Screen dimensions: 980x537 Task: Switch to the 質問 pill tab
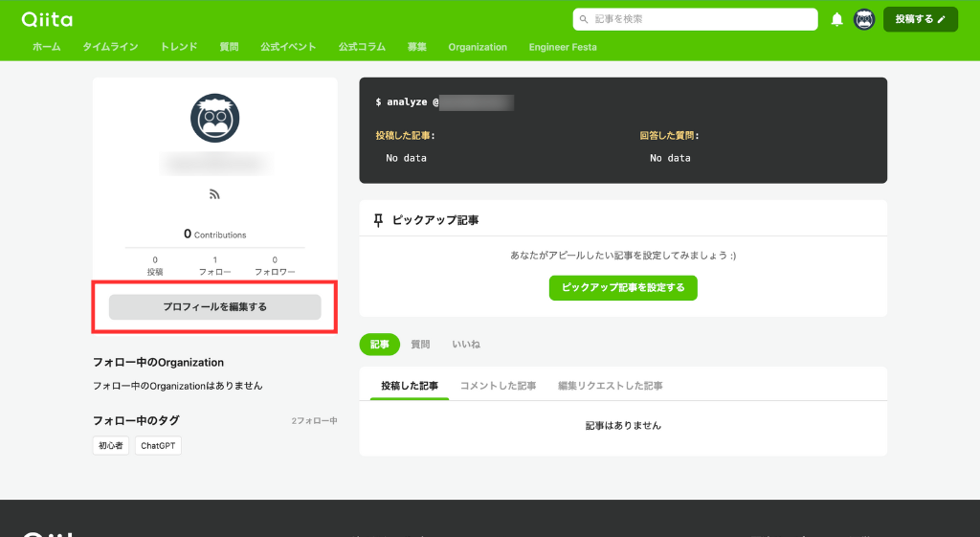click(x=420, y=345)
